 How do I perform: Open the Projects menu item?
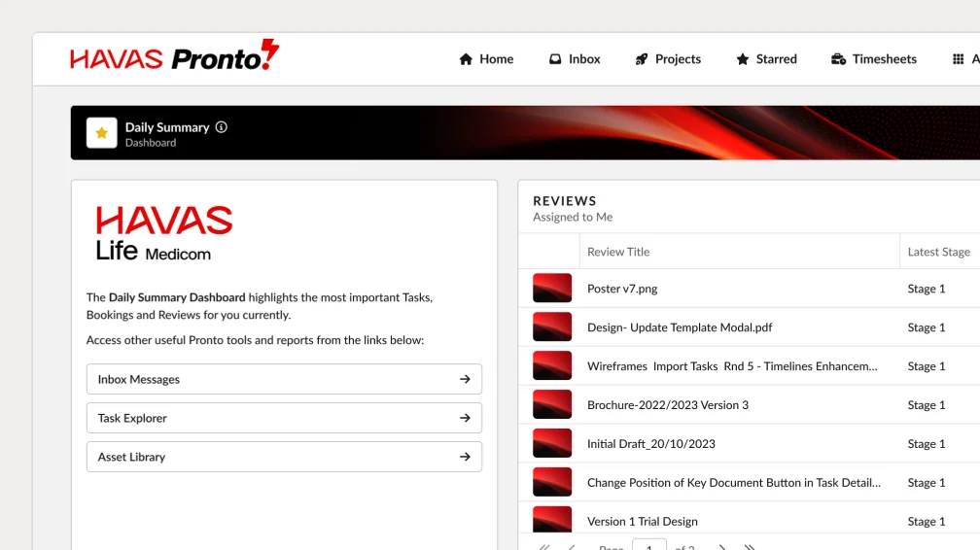[668, 59]
